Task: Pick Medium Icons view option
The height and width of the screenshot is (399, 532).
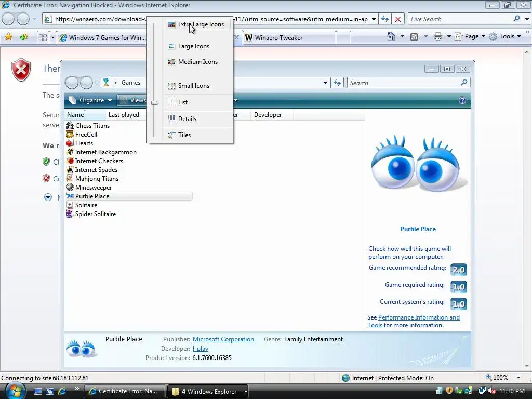Action: click(198, 62)
